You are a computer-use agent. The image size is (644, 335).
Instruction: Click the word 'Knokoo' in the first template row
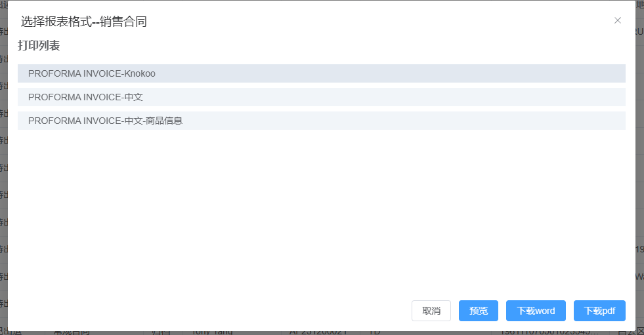[x=140, y=74]
